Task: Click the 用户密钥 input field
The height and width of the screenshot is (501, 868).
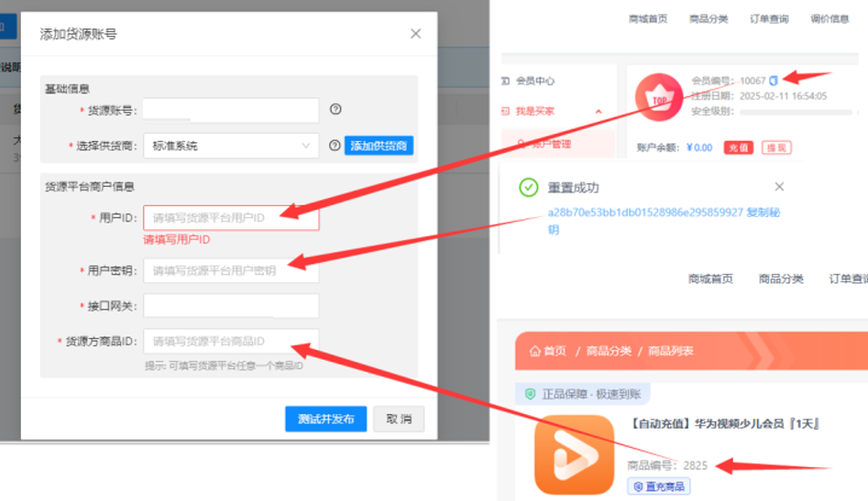Action: 230,270
